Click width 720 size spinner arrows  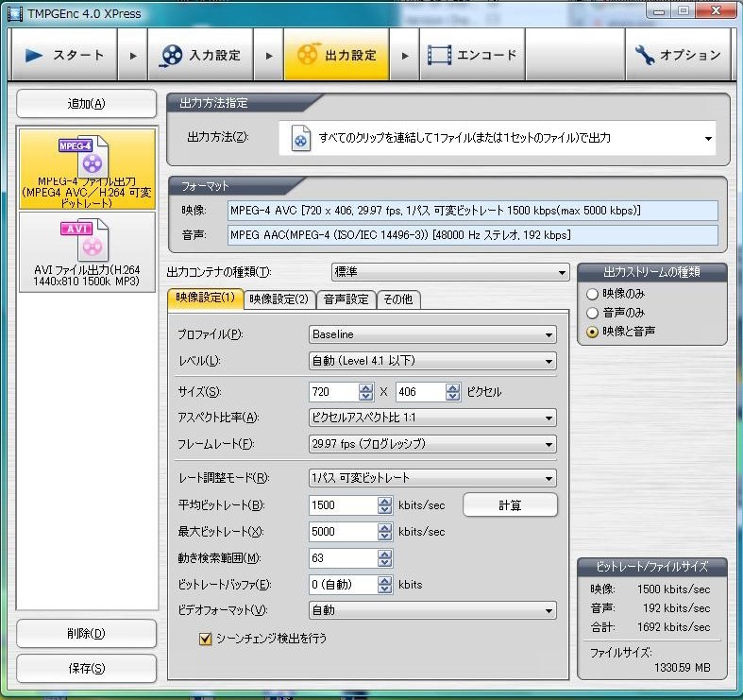click(365, 392)
